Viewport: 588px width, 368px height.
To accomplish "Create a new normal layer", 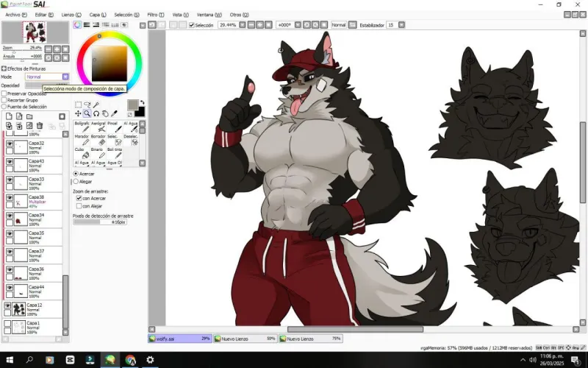I will 9,117.
